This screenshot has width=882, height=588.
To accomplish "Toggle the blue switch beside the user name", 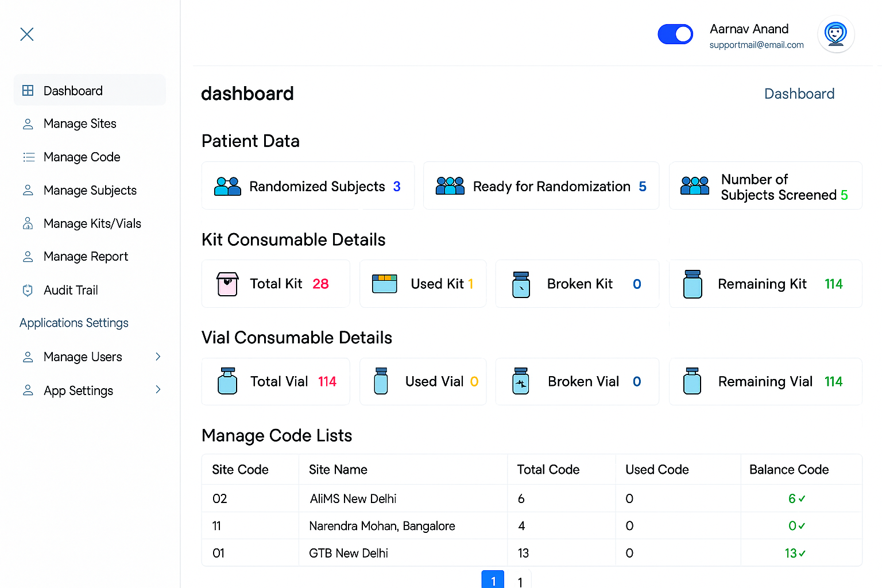I will coord(675,34).
